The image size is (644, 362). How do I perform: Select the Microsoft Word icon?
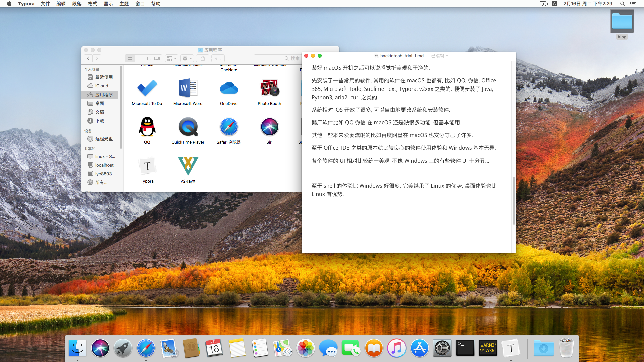pyautogui.click(x=188, y=88)
